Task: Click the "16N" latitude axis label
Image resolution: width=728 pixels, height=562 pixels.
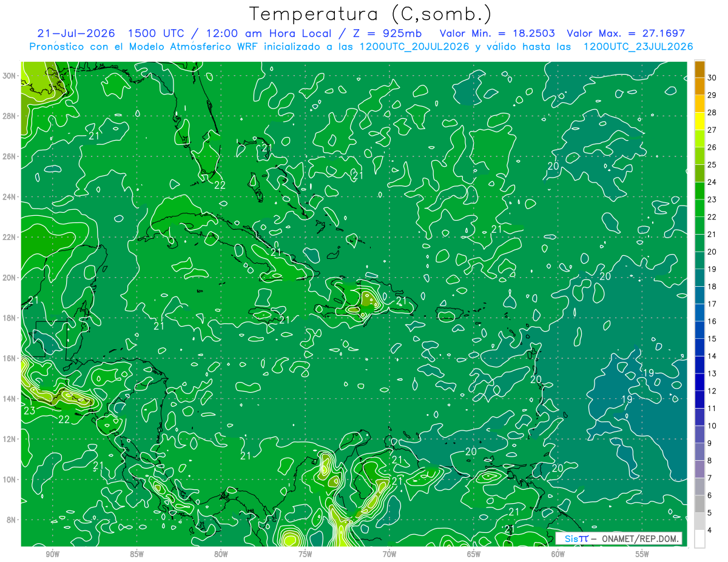Action: point(10,358)
